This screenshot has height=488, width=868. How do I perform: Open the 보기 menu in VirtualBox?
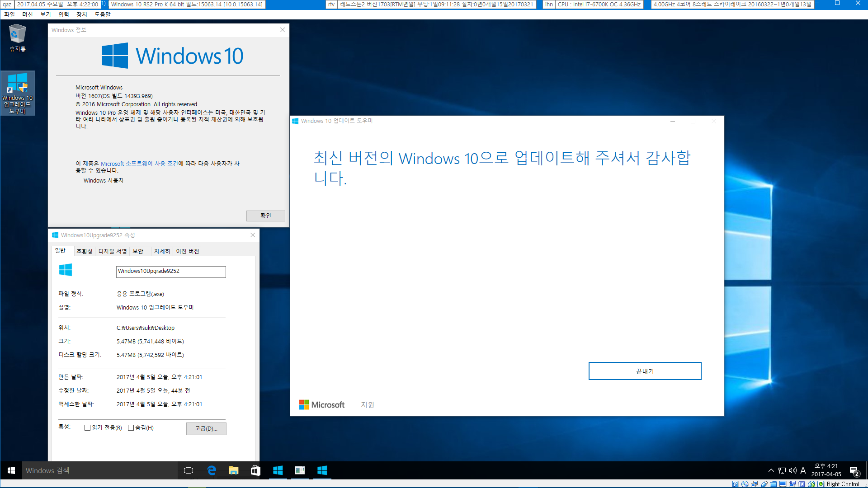tap(46, 14)
